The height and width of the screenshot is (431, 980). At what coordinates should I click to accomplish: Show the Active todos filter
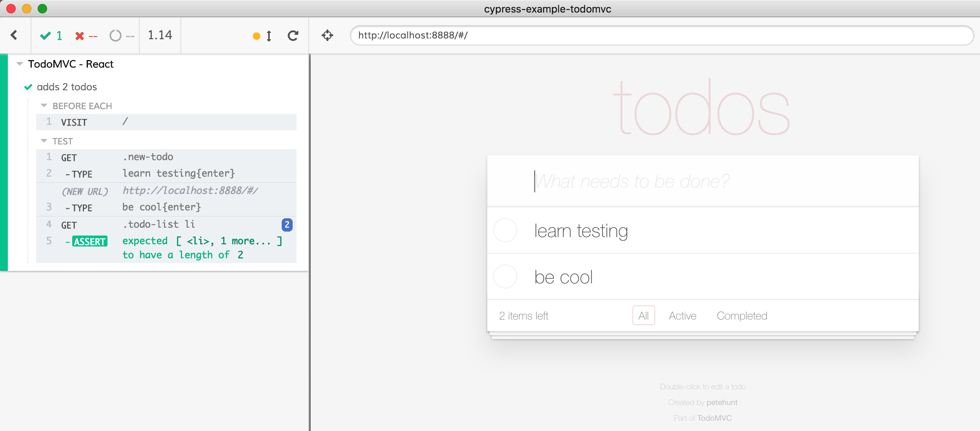pyautogui.click(x=682, y=316)
